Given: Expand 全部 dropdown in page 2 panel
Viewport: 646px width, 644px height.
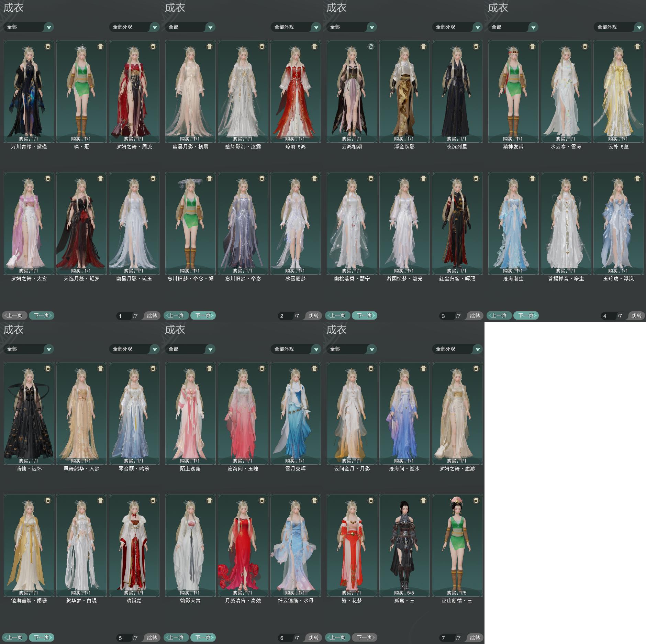Looking at the screenshot, I should [x=190, y=27].
